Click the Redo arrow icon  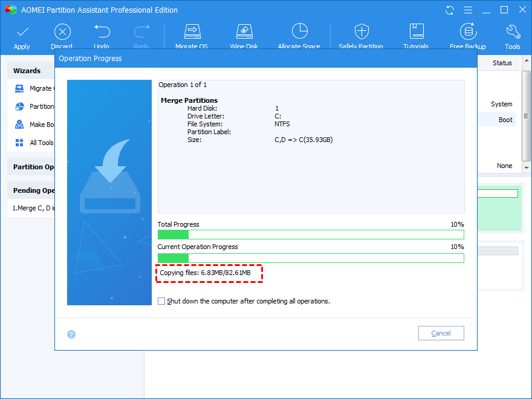tap(142, 31)
